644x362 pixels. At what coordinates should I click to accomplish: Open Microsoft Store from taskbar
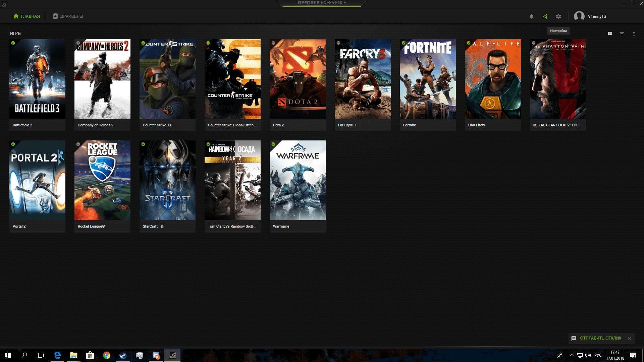[x=90, y=355]
